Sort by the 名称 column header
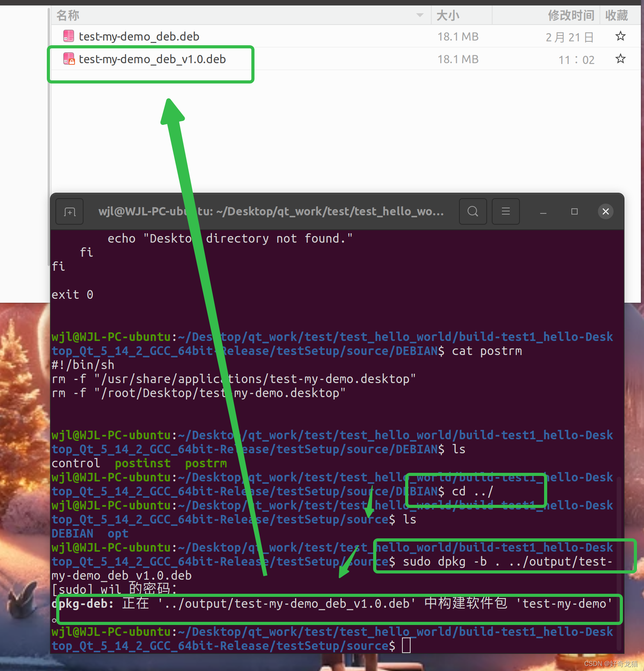This screenshot has height=671, width=644. click(x=241, y=15)
